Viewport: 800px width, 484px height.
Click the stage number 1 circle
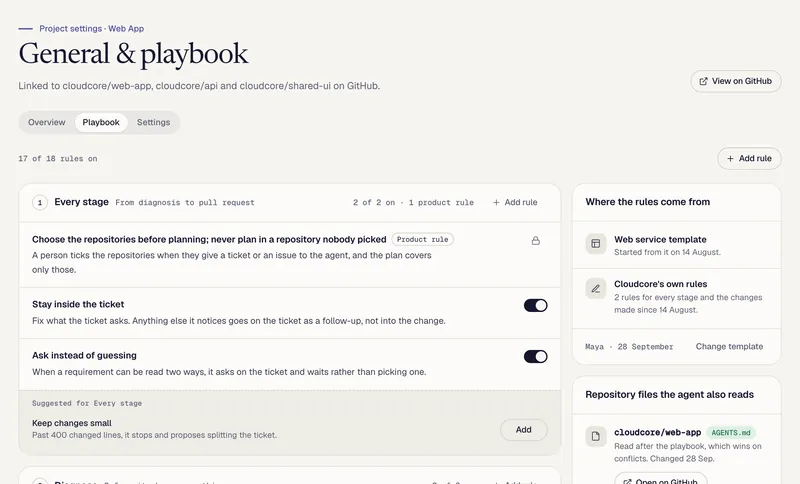[x=40, y=202]
